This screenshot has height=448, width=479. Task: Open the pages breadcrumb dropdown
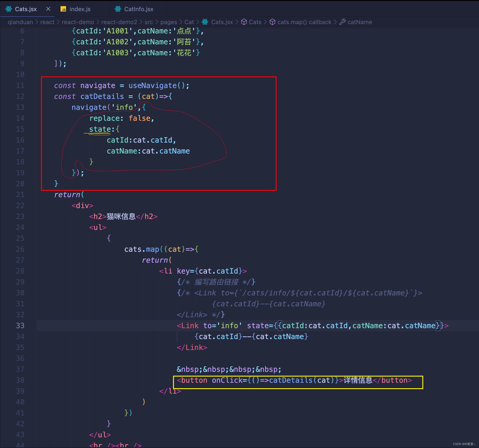click(x=168, y=22)
